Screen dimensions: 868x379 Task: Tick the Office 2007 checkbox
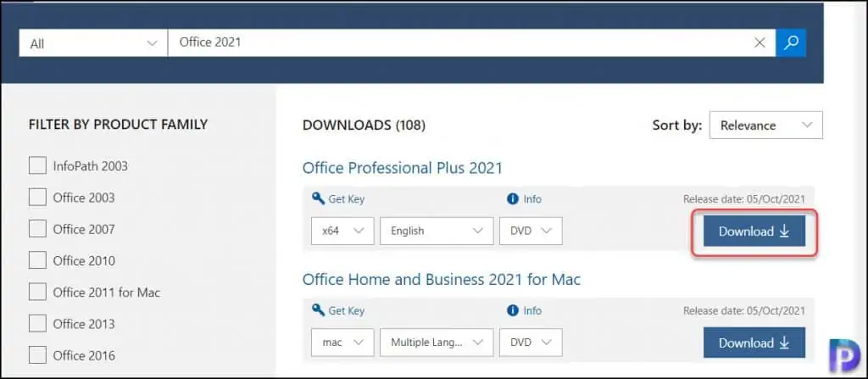37,228
